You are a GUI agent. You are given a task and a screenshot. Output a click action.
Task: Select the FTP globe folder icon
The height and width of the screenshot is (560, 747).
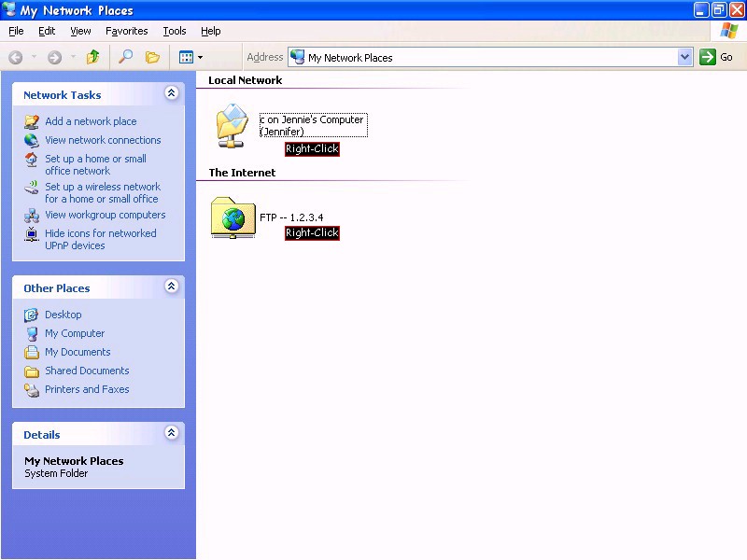coord(233,217)
